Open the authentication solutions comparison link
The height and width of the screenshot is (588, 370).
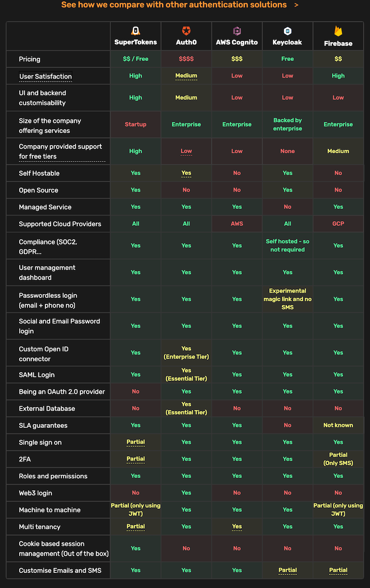pos(174,5)
